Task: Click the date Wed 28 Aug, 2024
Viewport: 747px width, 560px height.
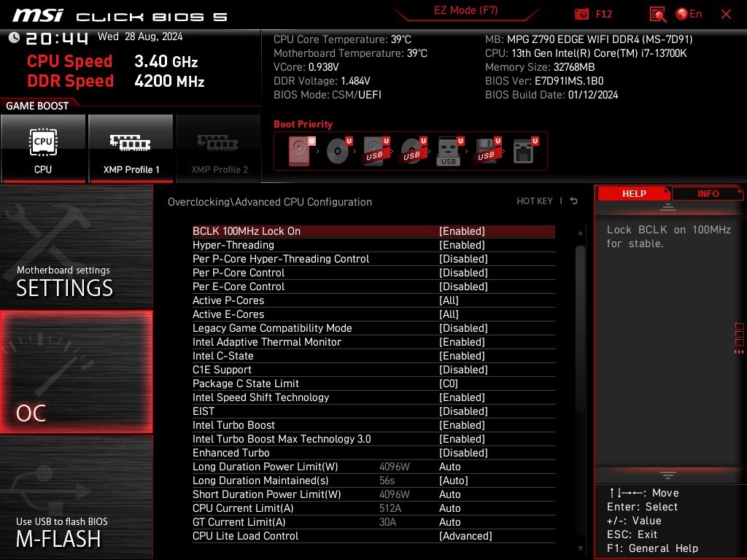Action: pos(140,36)
